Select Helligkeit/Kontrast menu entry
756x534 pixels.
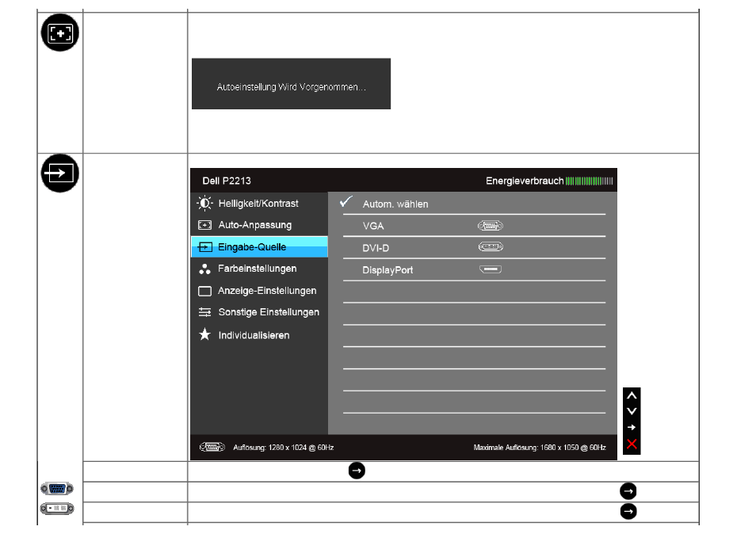coord(259,204)
